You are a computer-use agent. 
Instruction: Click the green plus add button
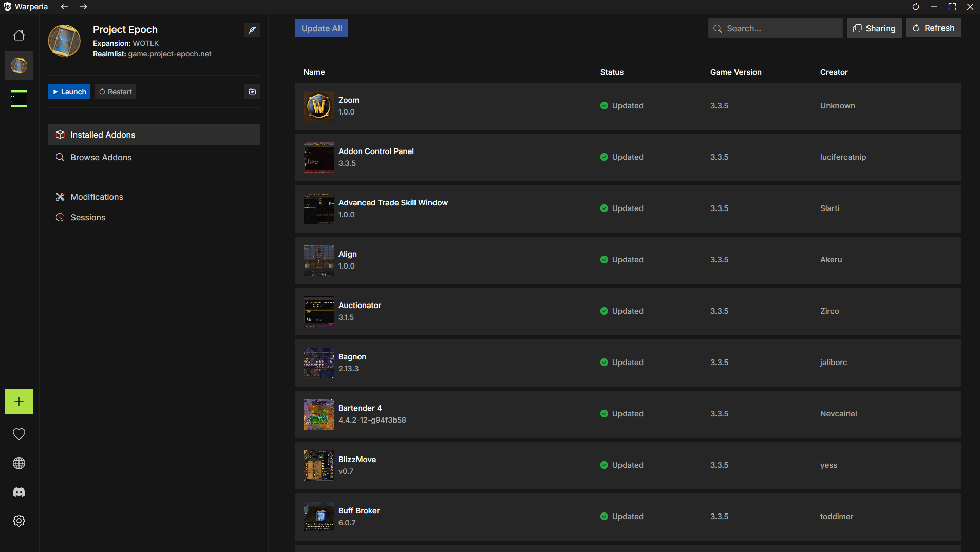(19, 402)
